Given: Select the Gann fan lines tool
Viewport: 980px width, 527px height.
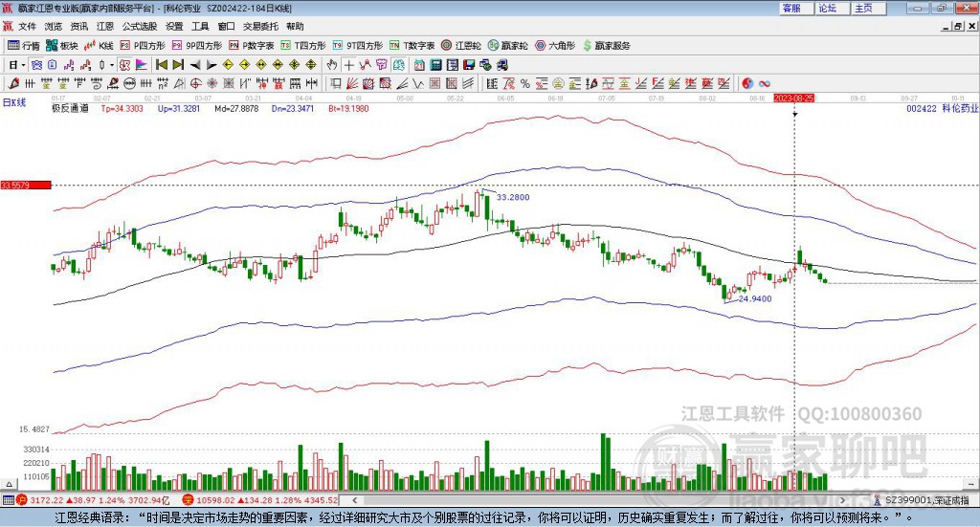Looking at the screenshot, I should pos(350,83).
